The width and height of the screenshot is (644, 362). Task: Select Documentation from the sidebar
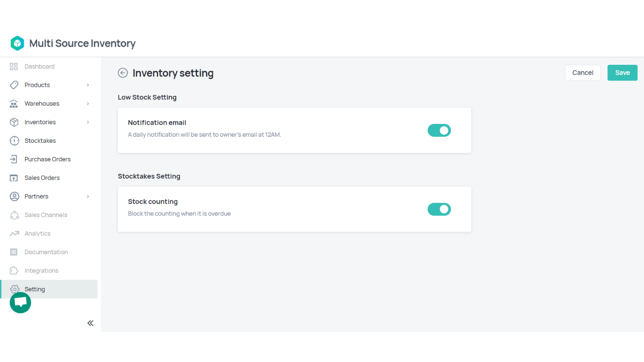pyautogui.click(x=46, y=252)
